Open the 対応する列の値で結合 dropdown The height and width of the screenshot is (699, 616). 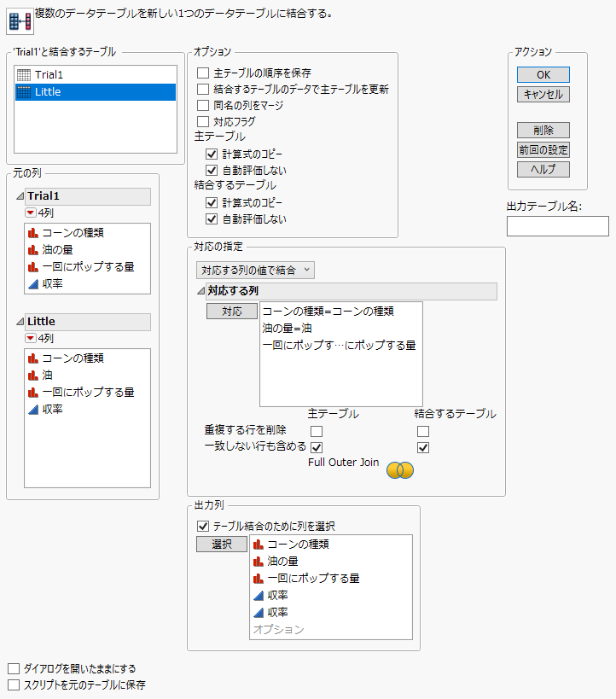pos(255,270)
